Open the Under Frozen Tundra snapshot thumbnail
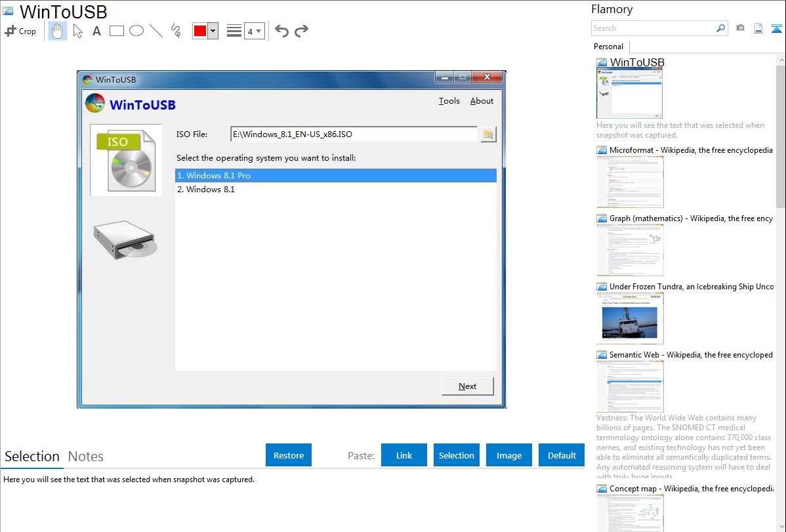 click(x=630, y=318)
